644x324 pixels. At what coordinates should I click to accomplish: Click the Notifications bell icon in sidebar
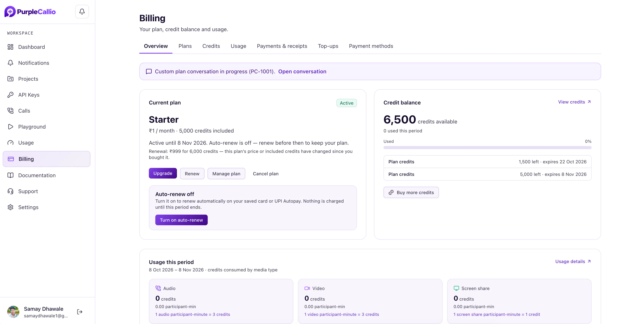[x=10, y=63]
